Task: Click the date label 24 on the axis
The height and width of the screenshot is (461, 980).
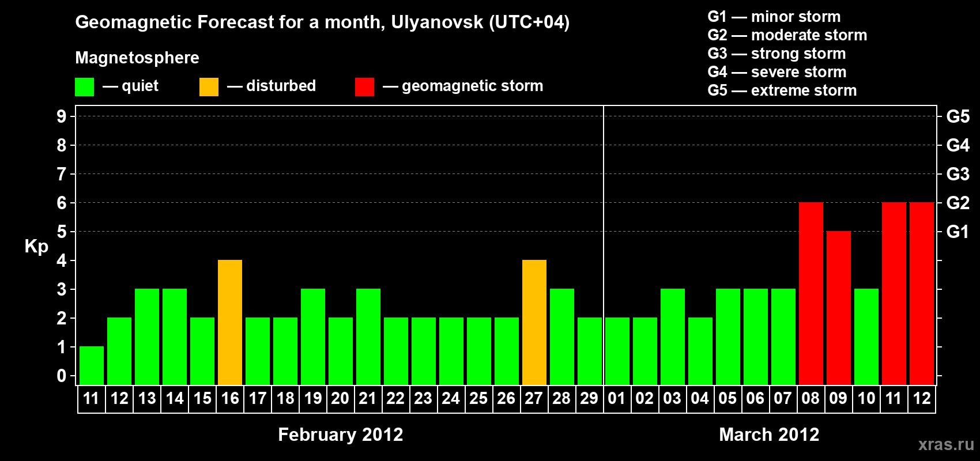Action: (451, 399)
